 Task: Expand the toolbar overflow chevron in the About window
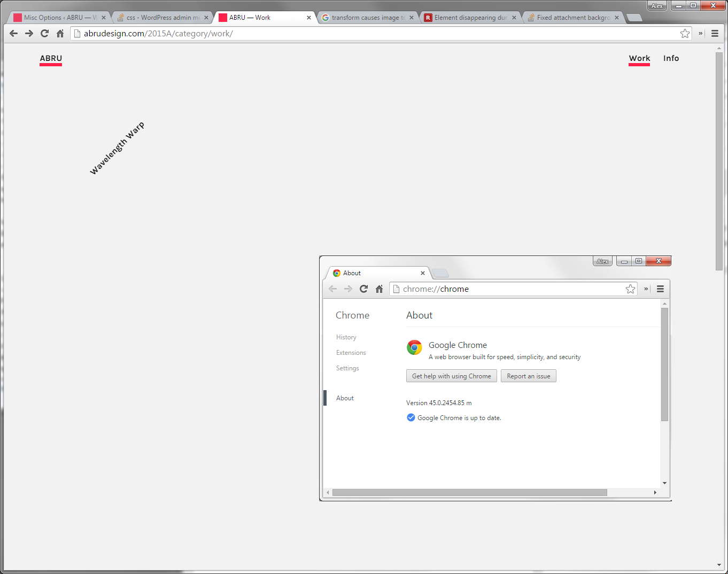(x=646, y=289)
